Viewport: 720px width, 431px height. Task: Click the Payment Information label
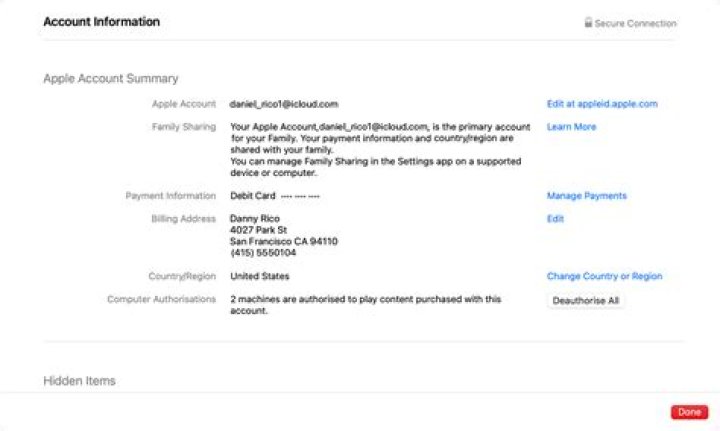pos(170,196)
